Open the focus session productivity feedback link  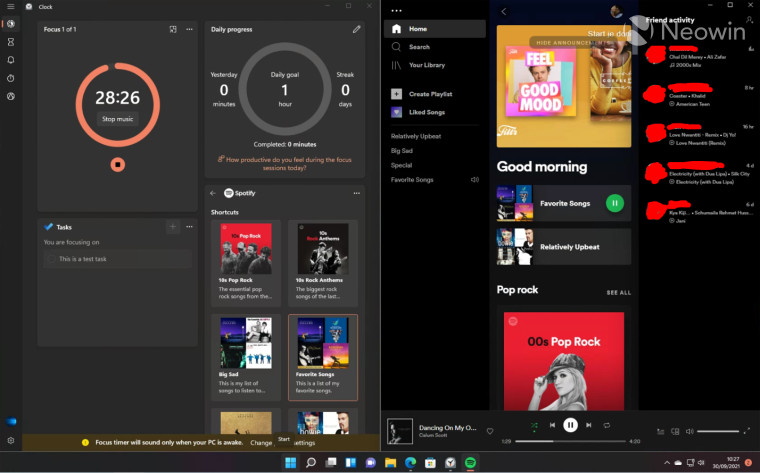click(285, 163)
